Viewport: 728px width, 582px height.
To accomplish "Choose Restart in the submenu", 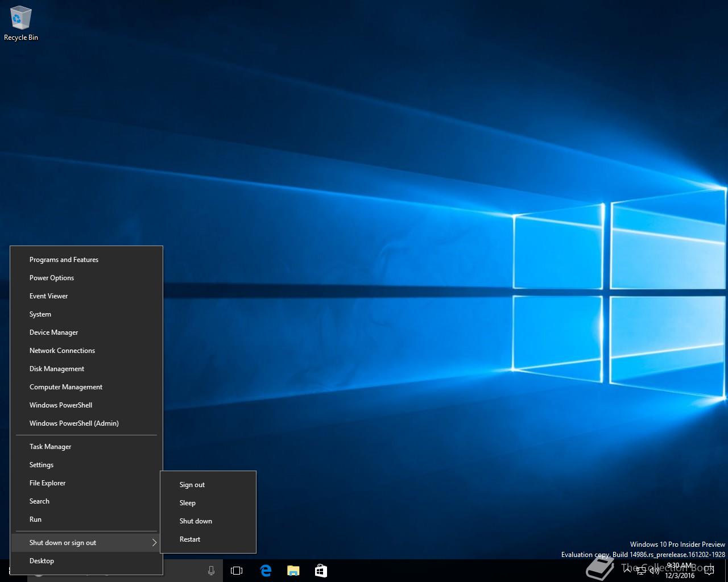I will tap(208, 539).
